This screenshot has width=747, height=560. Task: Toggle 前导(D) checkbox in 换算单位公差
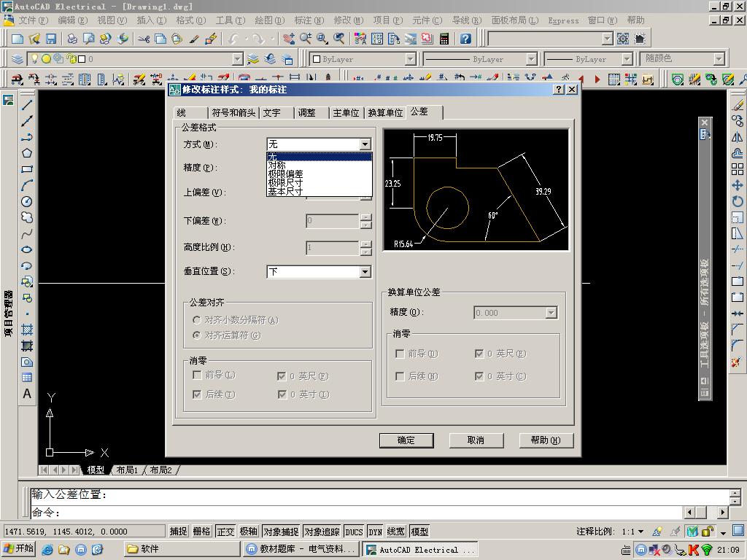coord(400,354)
